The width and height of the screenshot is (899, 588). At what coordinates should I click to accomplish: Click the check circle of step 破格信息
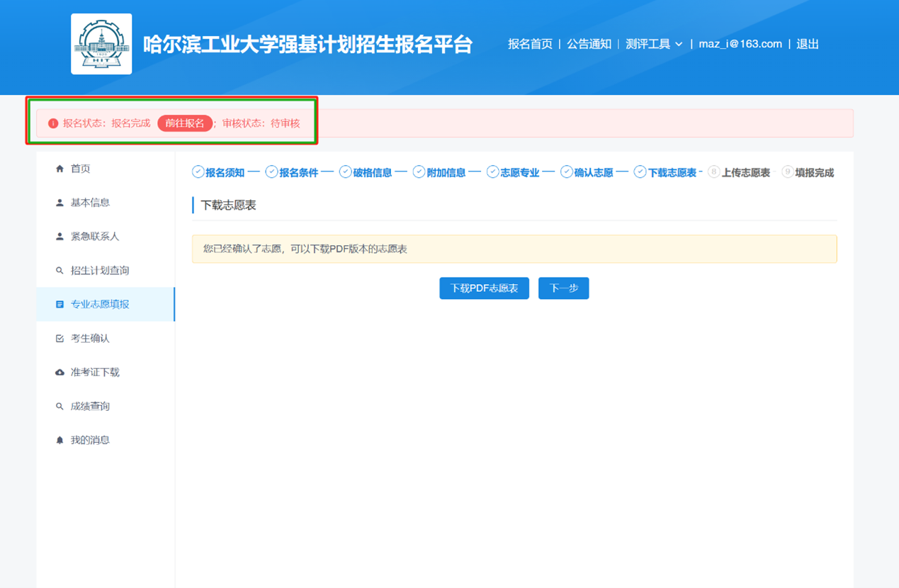(x=346, y=172)
